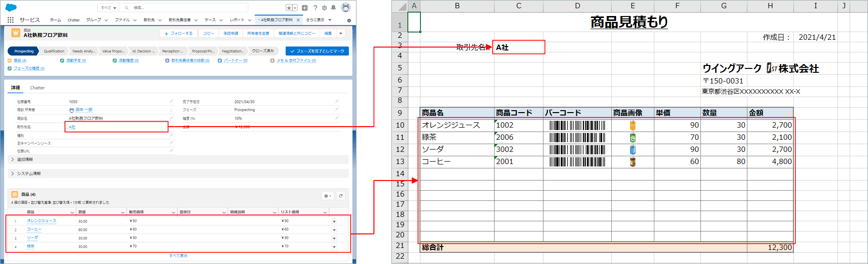Click the search magnifier icon
The image size is (868, 264).
point(127,8)
